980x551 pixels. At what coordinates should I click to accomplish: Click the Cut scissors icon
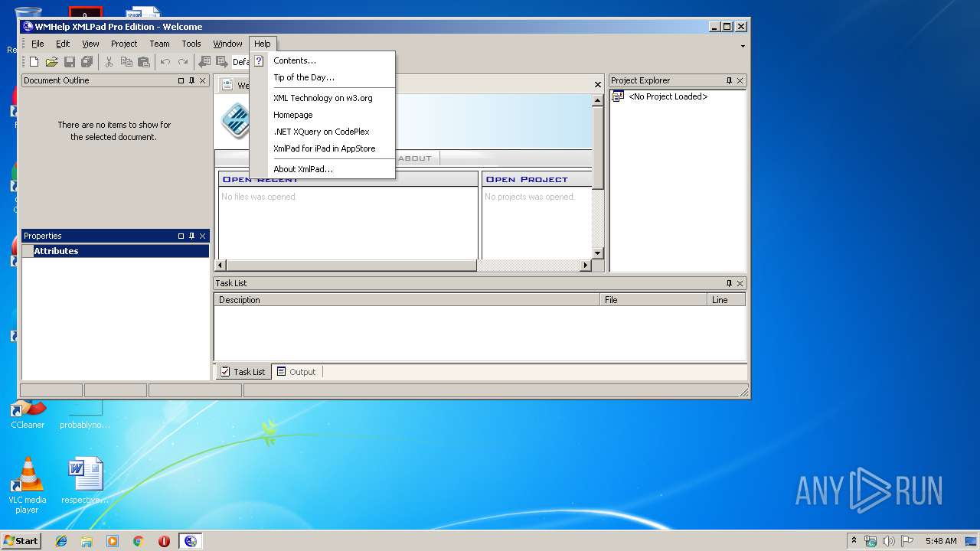(x=109, y=62)
